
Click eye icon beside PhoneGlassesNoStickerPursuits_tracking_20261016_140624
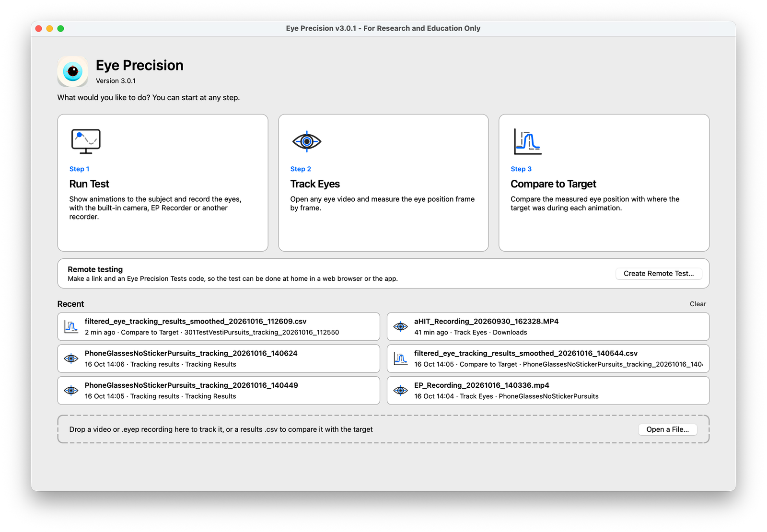coord(71,359)
